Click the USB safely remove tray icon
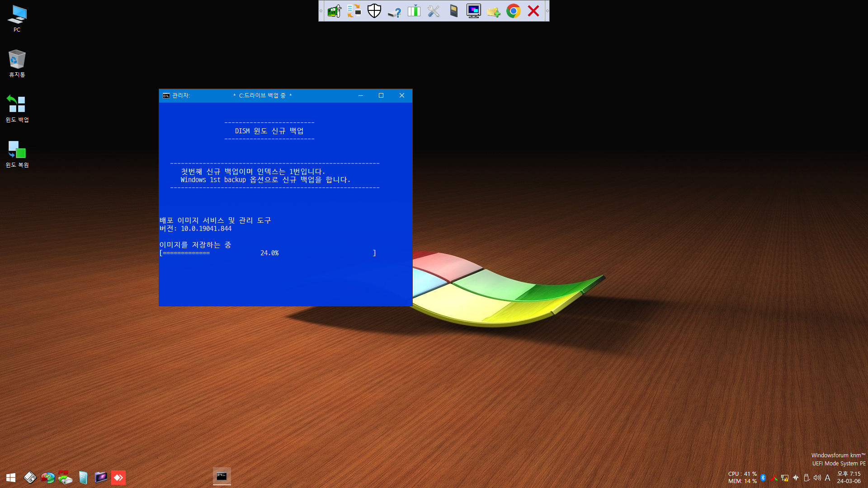Screen dimensions: 868x488 click(807, 478)
